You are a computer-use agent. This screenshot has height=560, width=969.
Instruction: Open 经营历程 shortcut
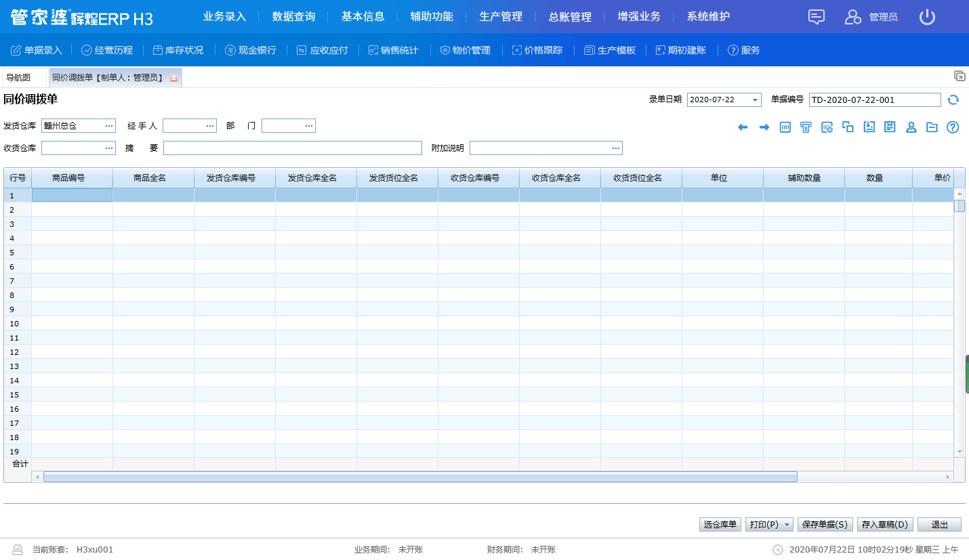[107, 50]
